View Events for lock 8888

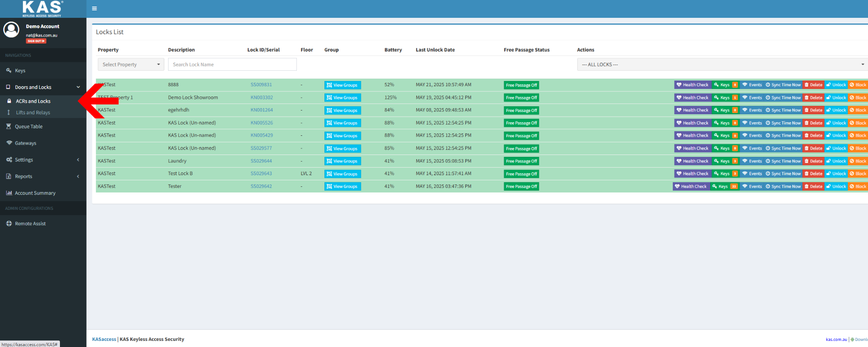pyautogui.click(x=752, y=85)
